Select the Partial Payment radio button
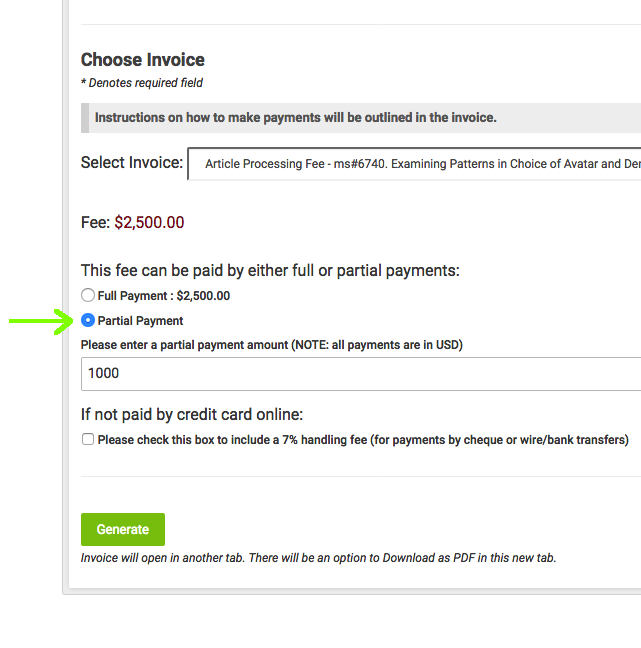The width and height of the screenshot is (641, 648). pos(88,321)
